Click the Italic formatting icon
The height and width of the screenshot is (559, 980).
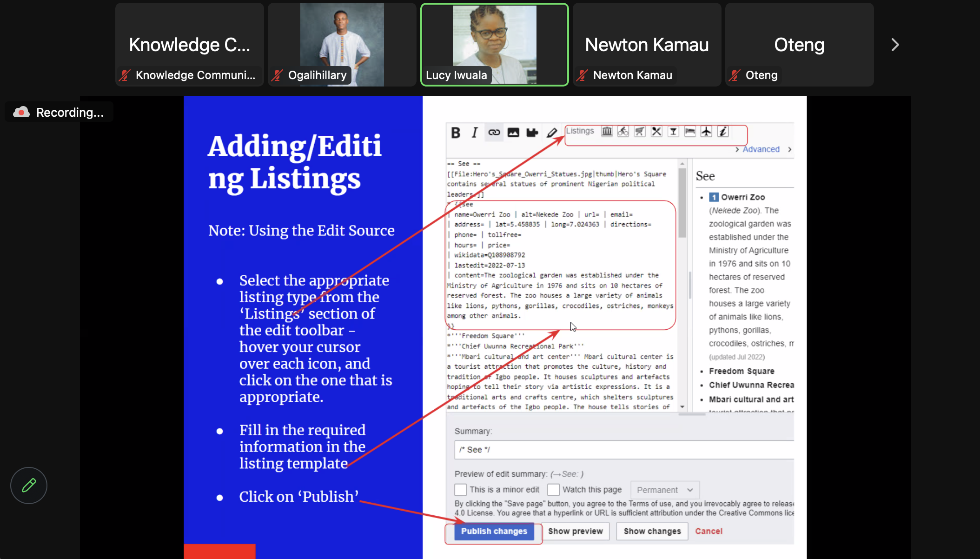coord(475,131)
